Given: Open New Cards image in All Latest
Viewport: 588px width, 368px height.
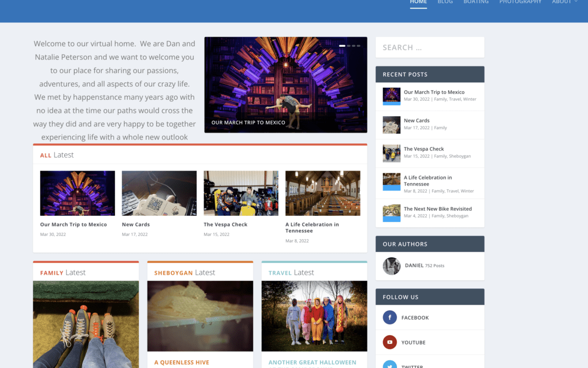Looking at the screenshot, I should pos(159,193).
